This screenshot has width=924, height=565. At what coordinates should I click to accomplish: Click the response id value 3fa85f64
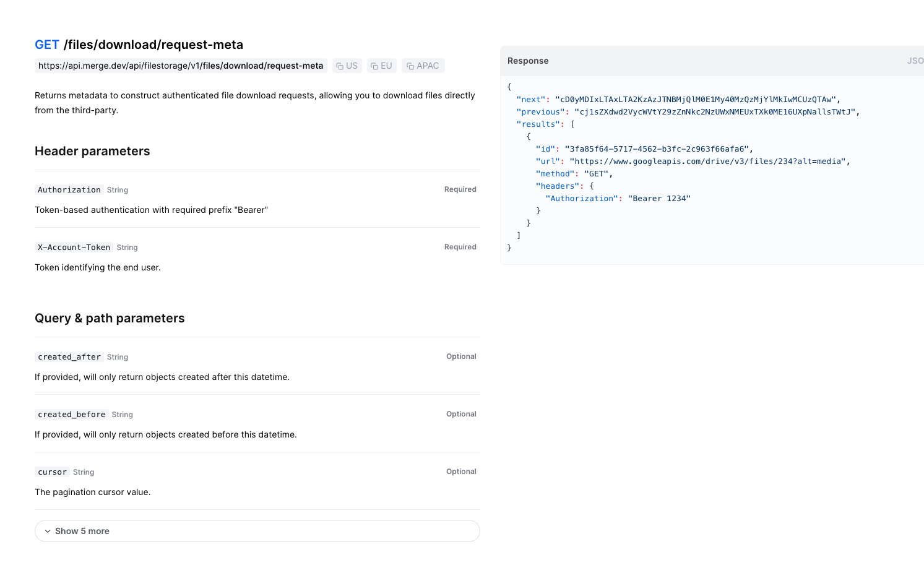[x=657, y=149]
